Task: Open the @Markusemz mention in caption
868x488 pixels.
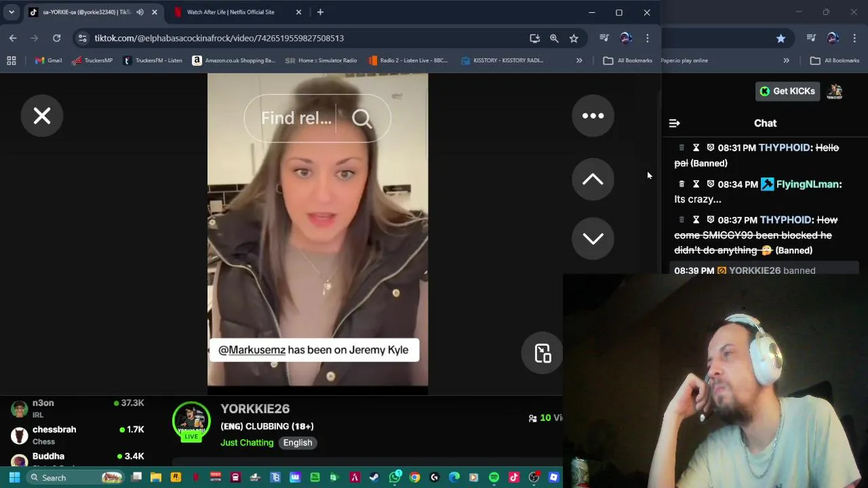Action: pyautogui.click(x=252, y=350)
